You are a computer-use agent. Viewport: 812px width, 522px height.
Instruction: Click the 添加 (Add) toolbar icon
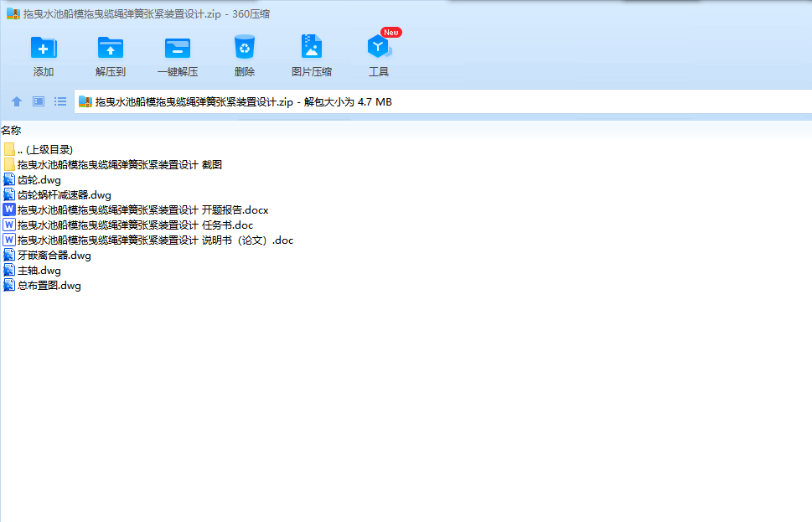tap(44, 48)
